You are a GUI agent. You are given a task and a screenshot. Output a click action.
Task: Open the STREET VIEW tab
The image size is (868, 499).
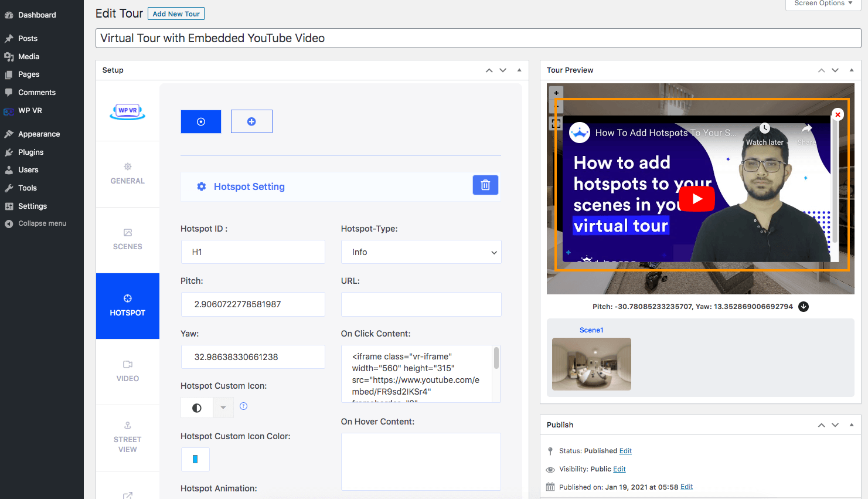128,438
